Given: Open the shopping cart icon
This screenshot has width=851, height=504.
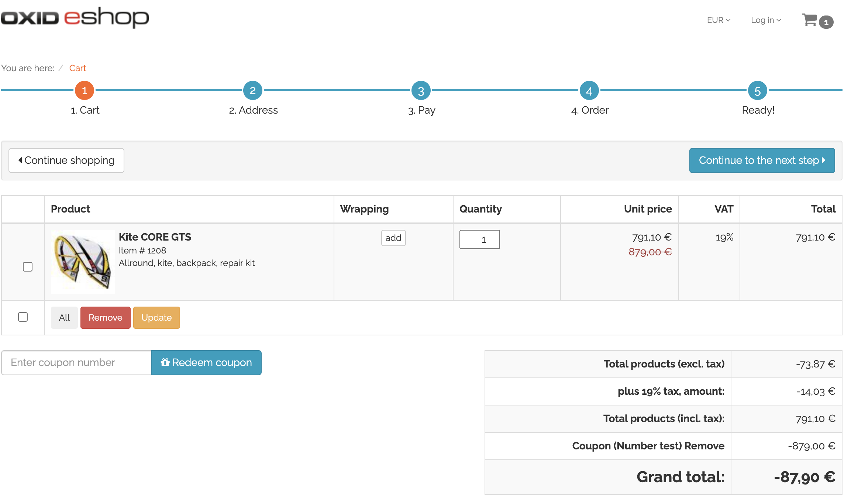Looking at the screenshot, I should (x=809, y=20).
